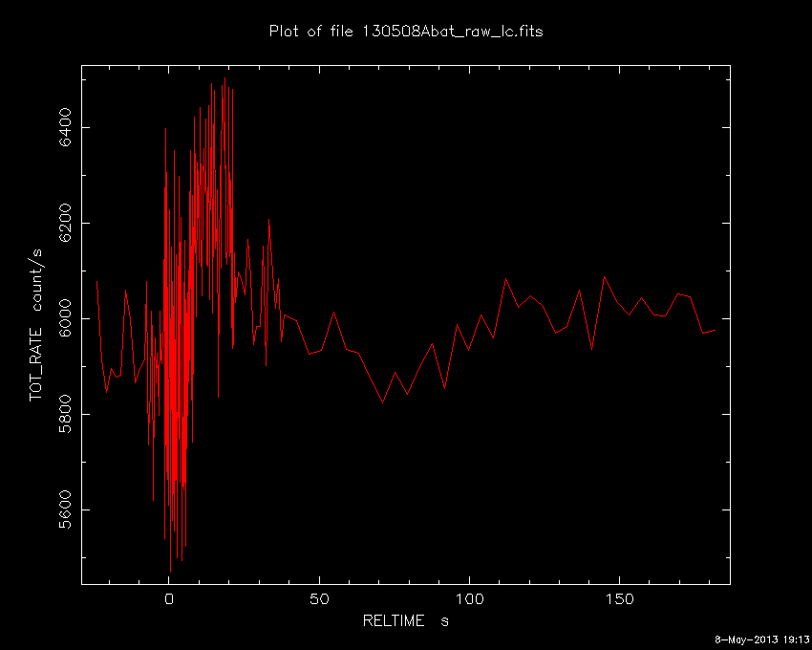
Task: Select the TOT_RATE count/s axis label
Action: point(36,325)
